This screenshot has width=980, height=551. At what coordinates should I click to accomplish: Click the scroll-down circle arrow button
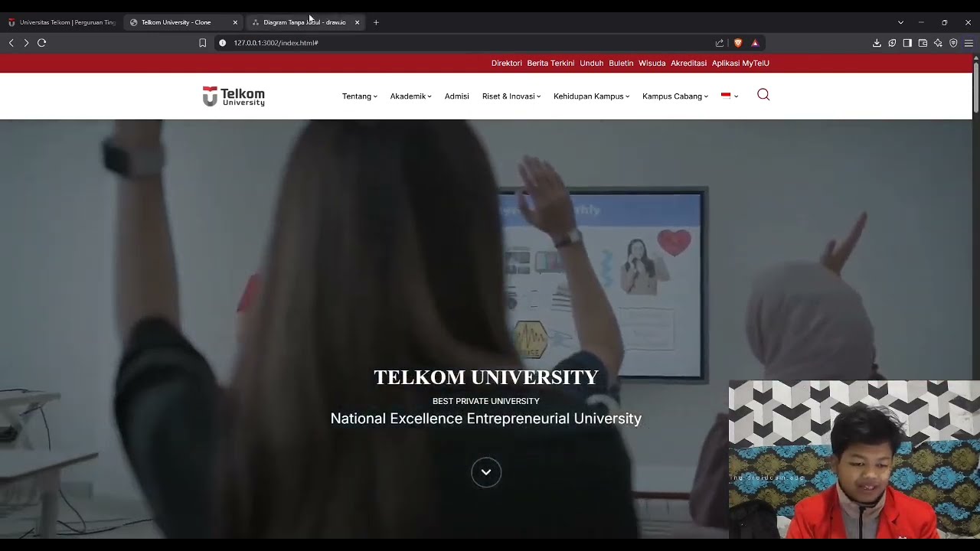pos(486,472)
